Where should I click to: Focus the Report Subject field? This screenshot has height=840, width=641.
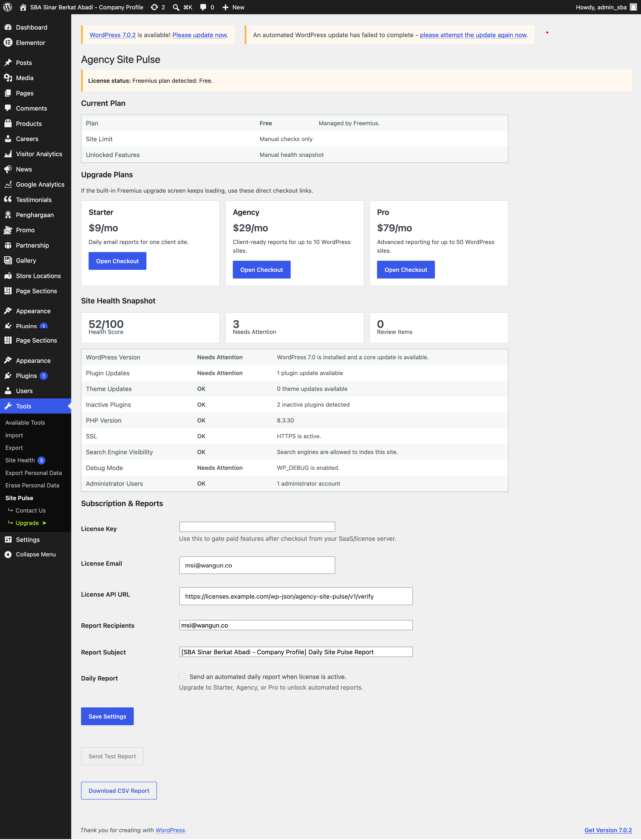coord(296,652)
